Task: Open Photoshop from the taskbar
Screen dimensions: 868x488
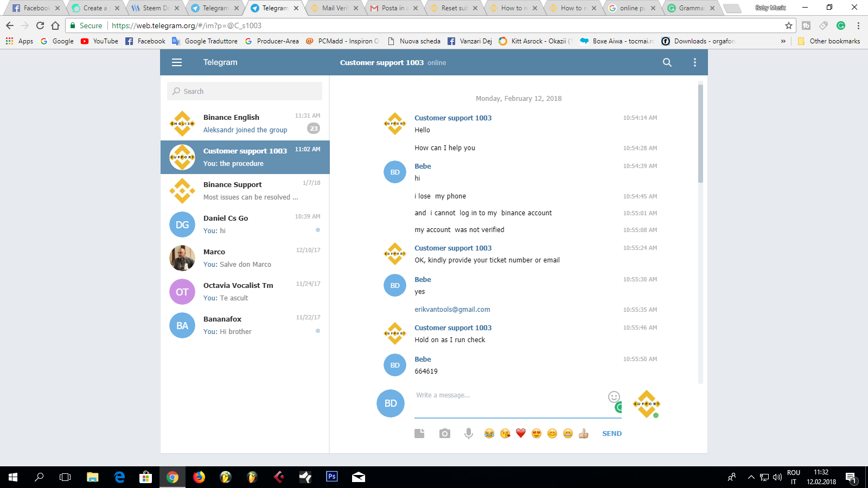Action: pyautogui.click(x=332, y=477)
